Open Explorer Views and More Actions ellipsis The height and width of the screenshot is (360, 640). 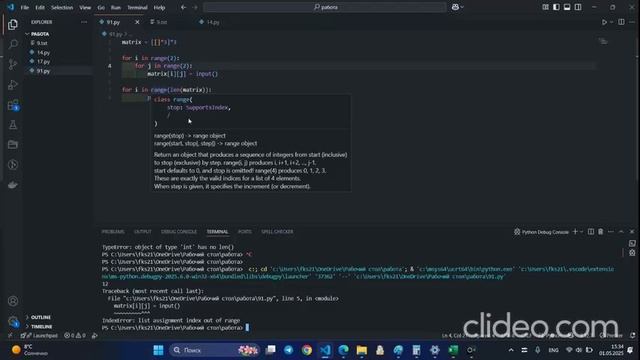[x=84, y=22]
